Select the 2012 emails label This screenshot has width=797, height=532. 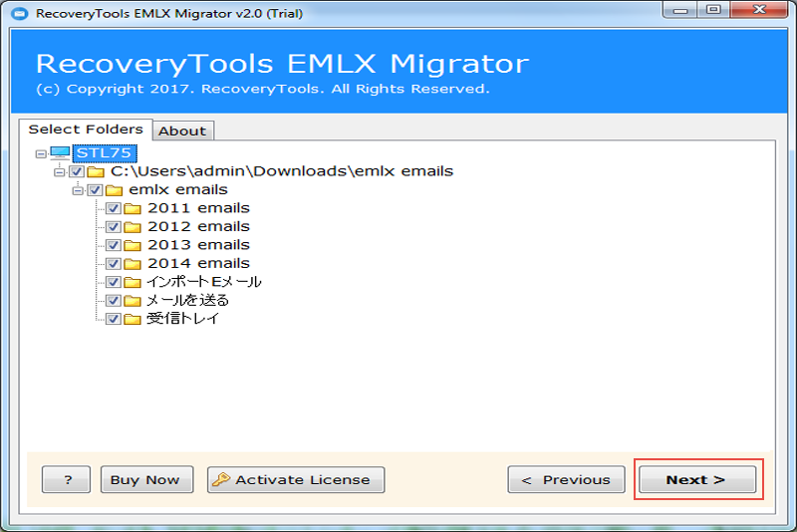pyautogui.click(x=198, y=226)
